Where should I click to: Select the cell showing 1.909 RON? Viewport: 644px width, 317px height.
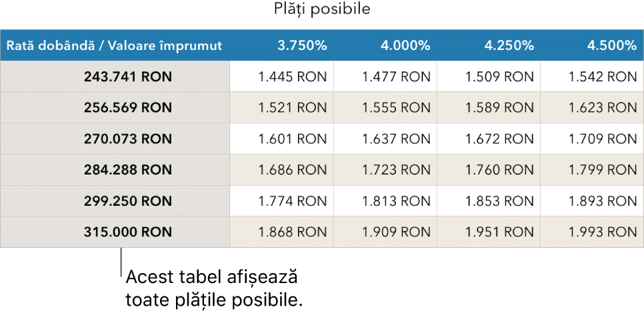tap(396, 232)
